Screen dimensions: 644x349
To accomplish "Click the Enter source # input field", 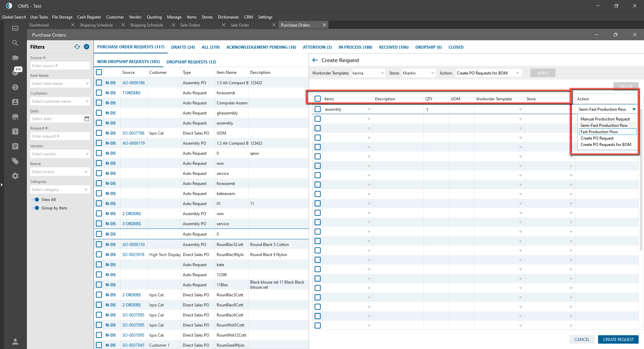I will pos(60,66).
